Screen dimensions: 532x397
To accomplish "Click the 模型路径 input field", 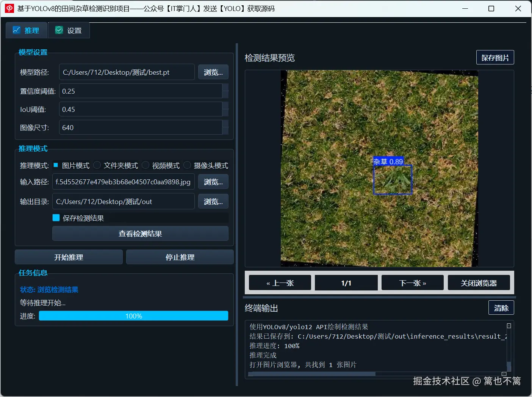I will (127, 72).
